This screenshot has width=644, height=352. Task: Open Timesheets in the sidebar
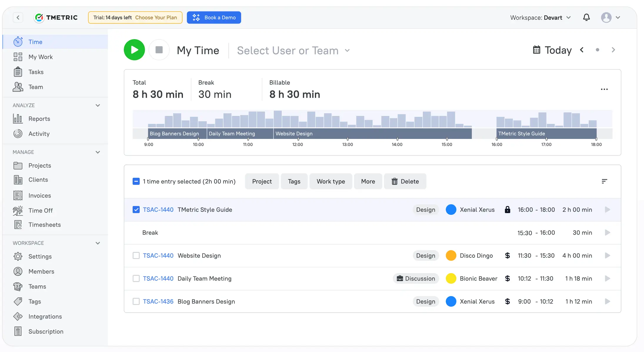coord(44,225)
